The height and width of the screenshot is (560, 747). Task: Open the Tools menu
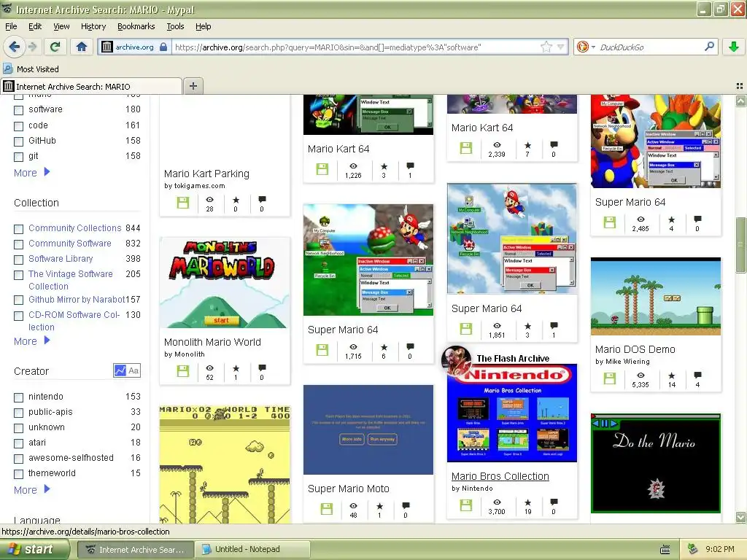point(175,26)
